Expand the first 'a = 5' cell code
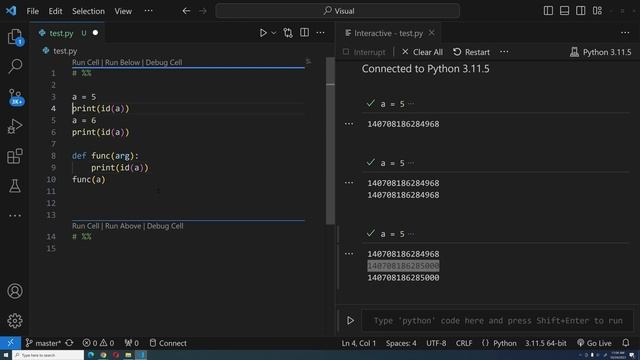Screen dimensions: 640x360 pos(411,104)
